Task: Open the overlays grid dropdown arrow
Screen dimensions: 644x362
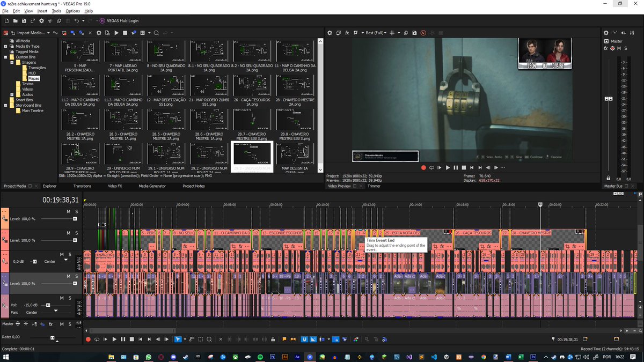Action: pos(398,33)
